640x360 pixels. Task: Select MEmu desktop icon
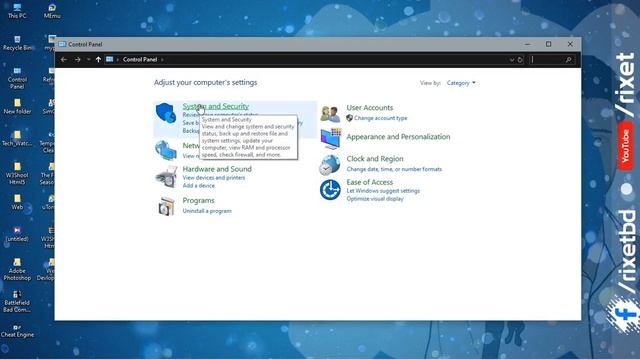pos(52,11)
